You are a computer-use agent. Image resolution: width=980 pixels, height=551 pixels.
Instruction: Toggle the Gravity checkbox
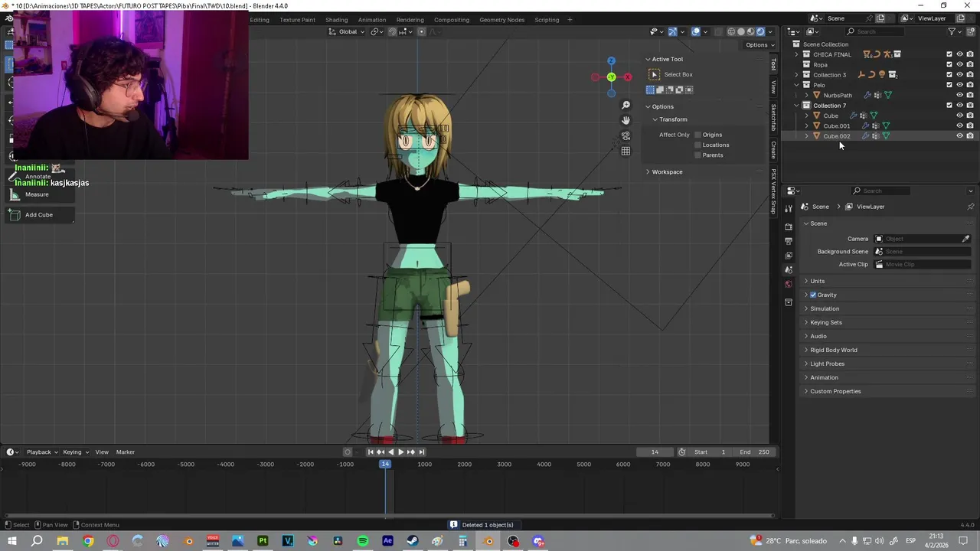click(813, 295)
